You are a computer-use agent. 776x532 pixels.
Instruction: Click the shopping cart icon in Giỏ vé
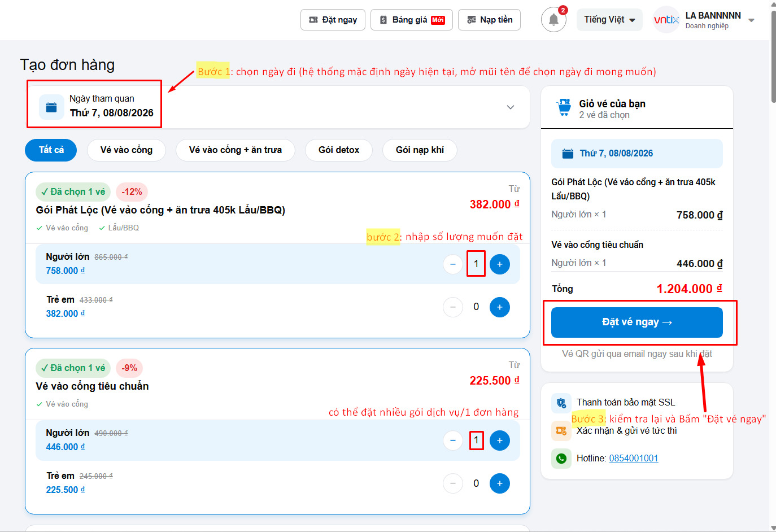[564, 107]
